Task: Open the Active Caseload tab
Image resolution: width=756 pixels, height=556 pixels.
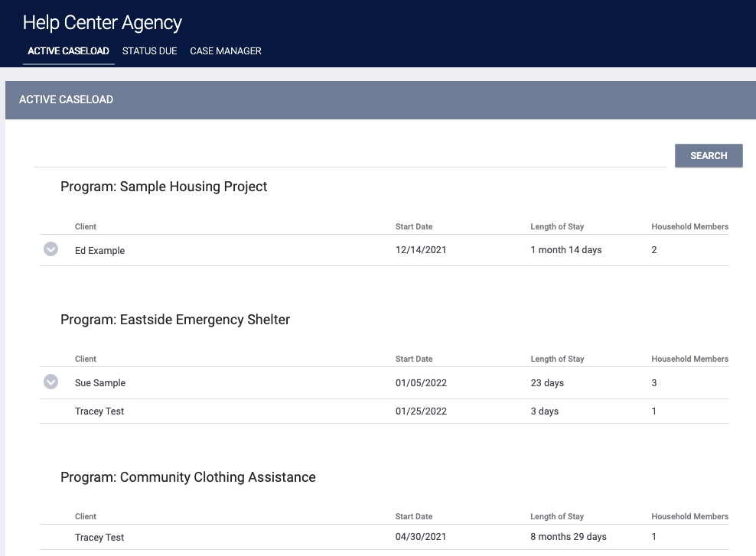Action: pos(68,51)
